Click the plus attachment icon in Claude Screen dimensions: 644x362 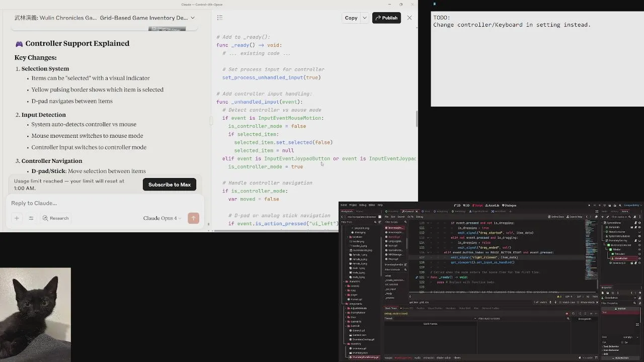[17, 218]
